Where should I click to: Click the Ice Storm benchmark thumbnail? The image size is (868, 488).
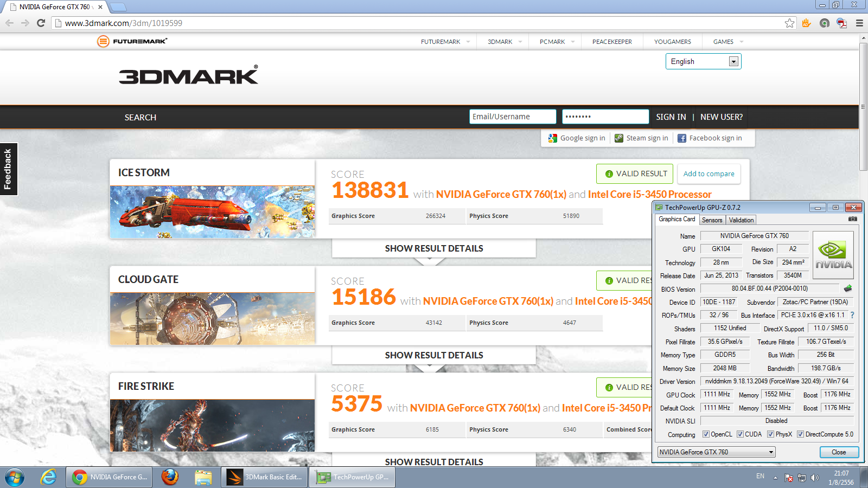tap(212, 212)
